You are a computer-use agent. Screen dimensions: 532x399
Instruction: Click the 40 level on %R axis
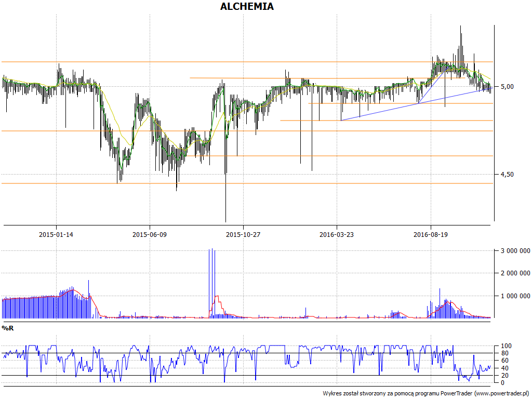coord(505,368)
